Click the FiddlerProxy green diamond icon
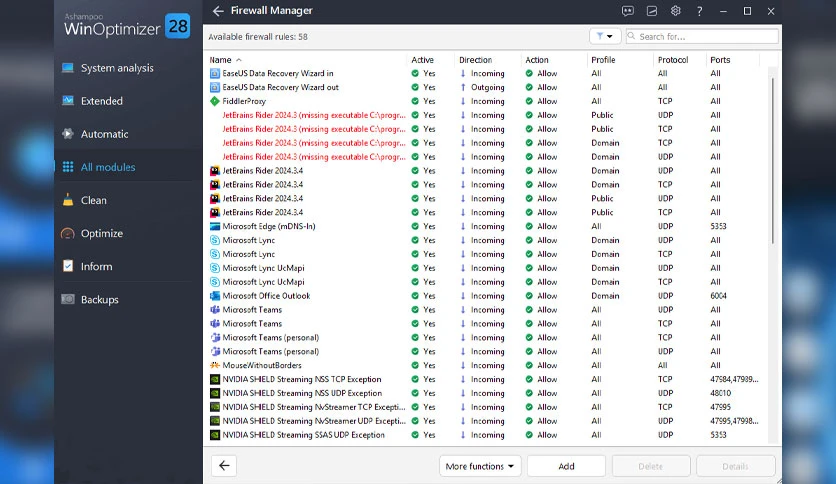Screen dimensions: 836x484 [215, 101]
